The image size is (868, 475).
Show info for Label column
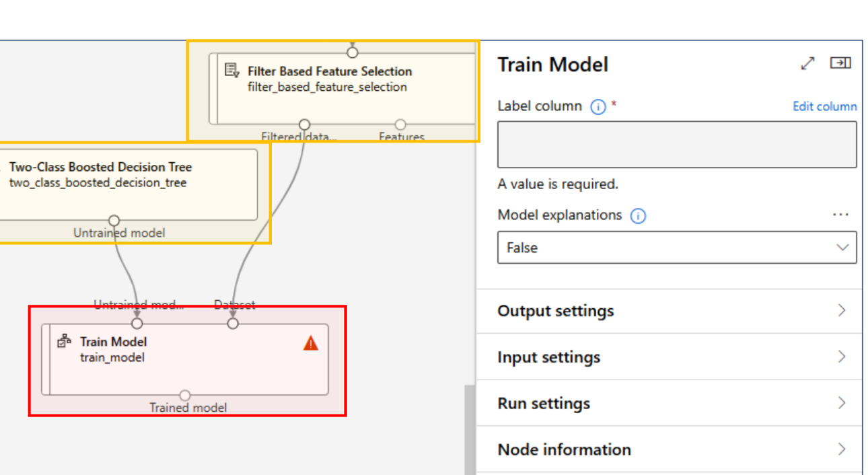598,107
